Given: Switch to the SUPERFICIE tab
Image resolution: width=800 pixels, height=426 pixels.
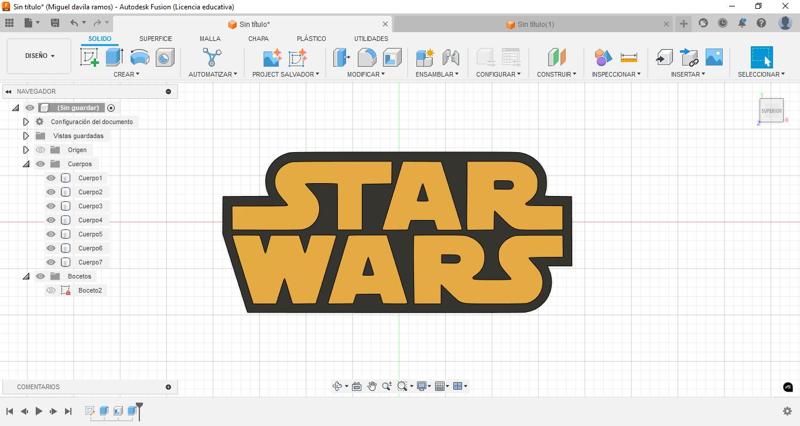Looking at the screenshot, I should tap(156, 39).
